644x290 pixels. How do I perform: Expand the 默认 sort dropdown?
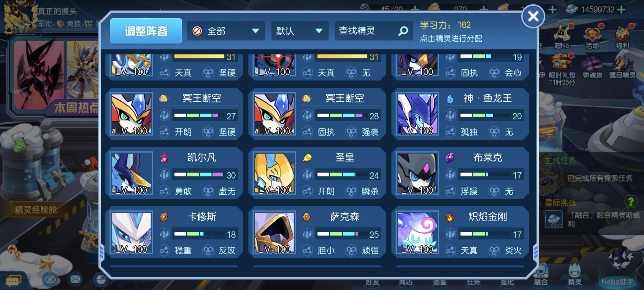pyautogui.click(x=300, y=31)
